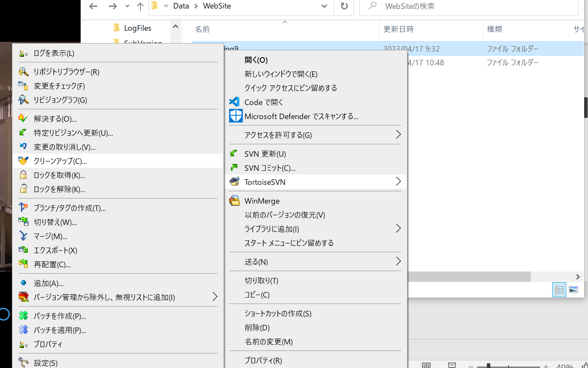The image size is (588, 368).
Task: Open WinMerge via its icon
Action: [x=236, y=200]
